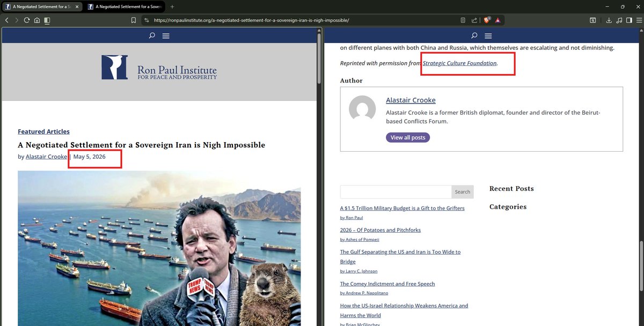Open 'How the US-Israel Relationship Weakens America' link
Image resolution: width=644 pixels, height=326 pixels.
404,310
